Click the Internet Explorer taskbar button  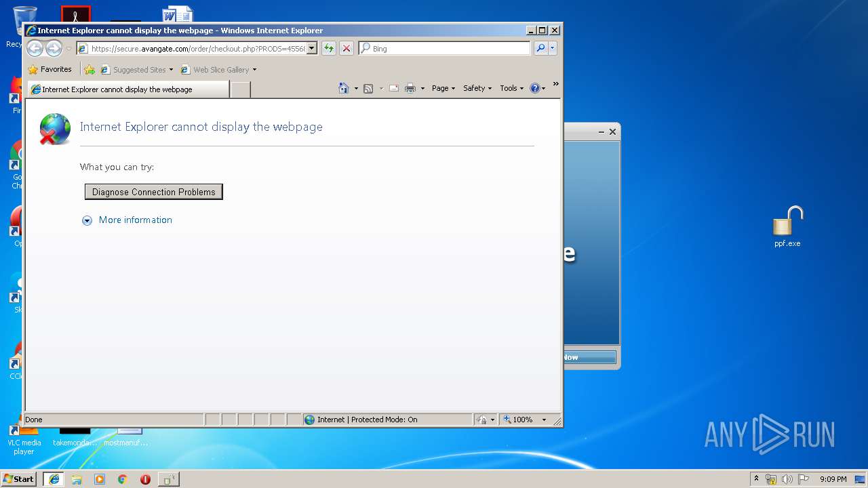pos(54,479)
